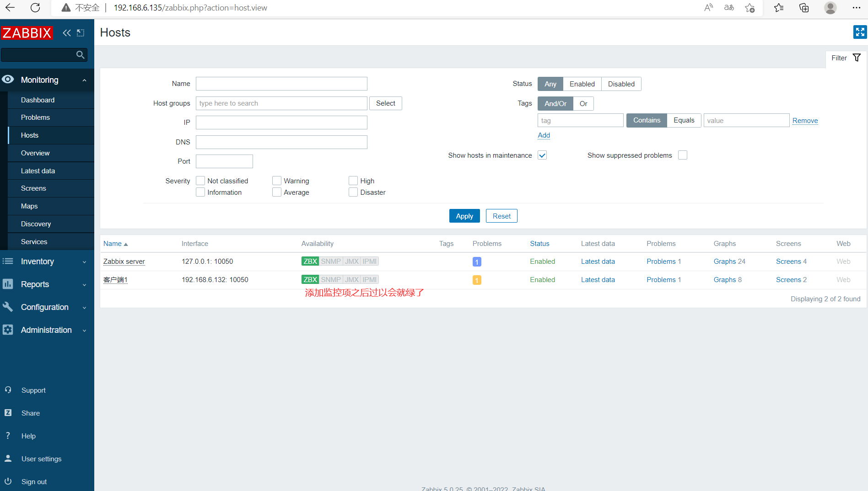Set Status filter to Disabled

click(x=621, y=84)
